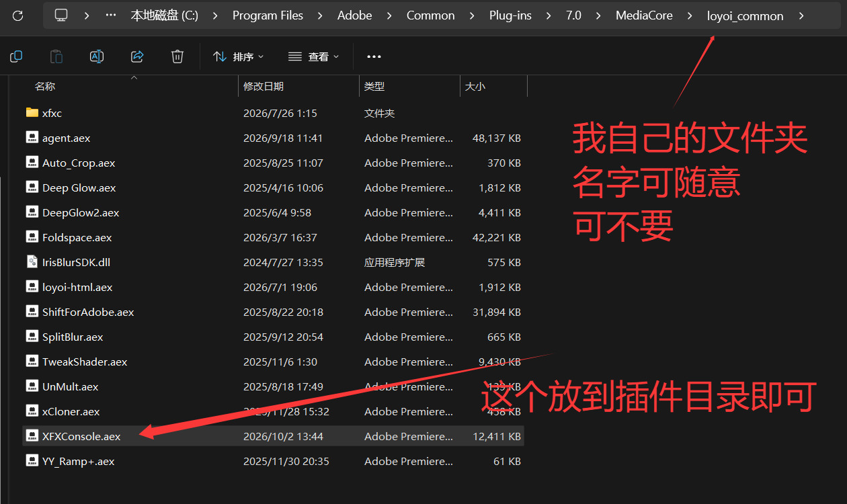Click the delete trash icon in toolbar

click(177, 56)
